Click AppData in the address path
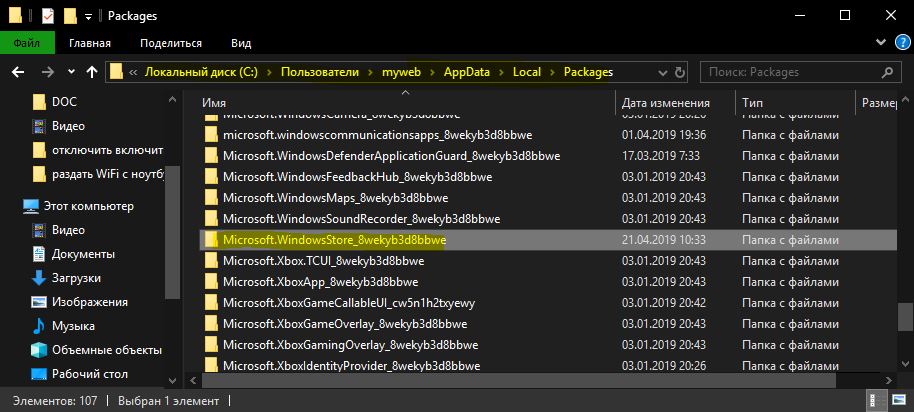Viewport: 914px width, 412px height. pyautogui.click(x=467, y=72)
